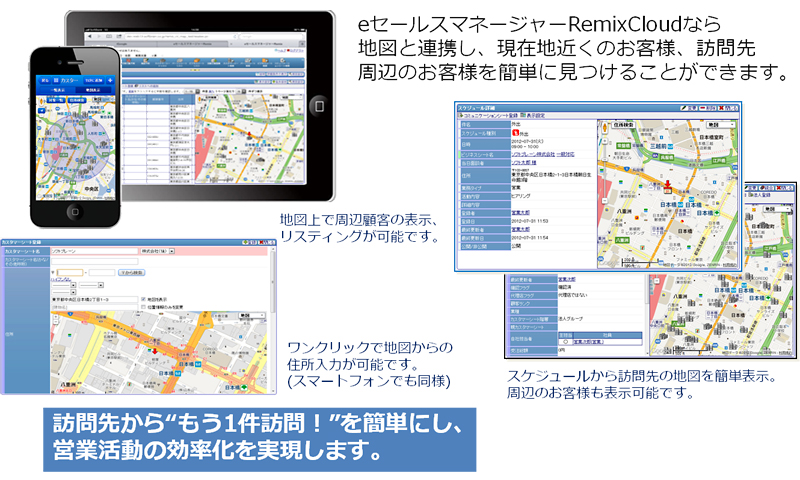Tap the street view pegman on the phone map
The height and width of the screenshot is (480, 800).
pos(41,102)
